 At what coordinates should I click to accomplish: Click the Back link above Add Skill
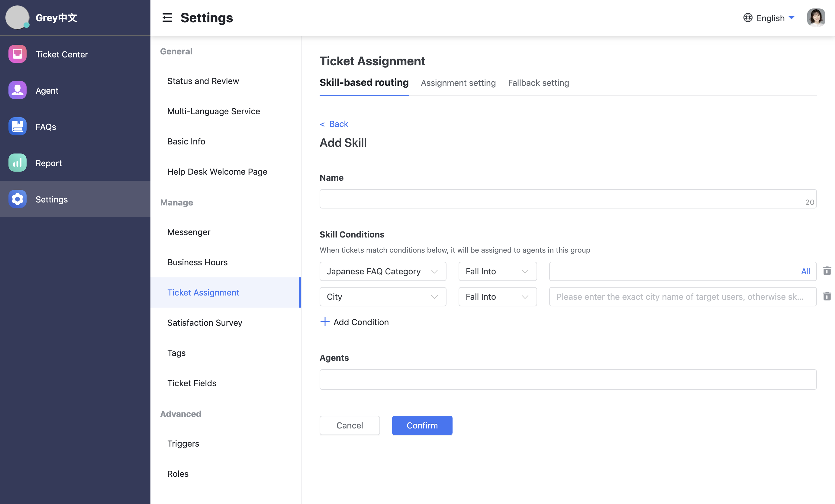coord(334,124)
